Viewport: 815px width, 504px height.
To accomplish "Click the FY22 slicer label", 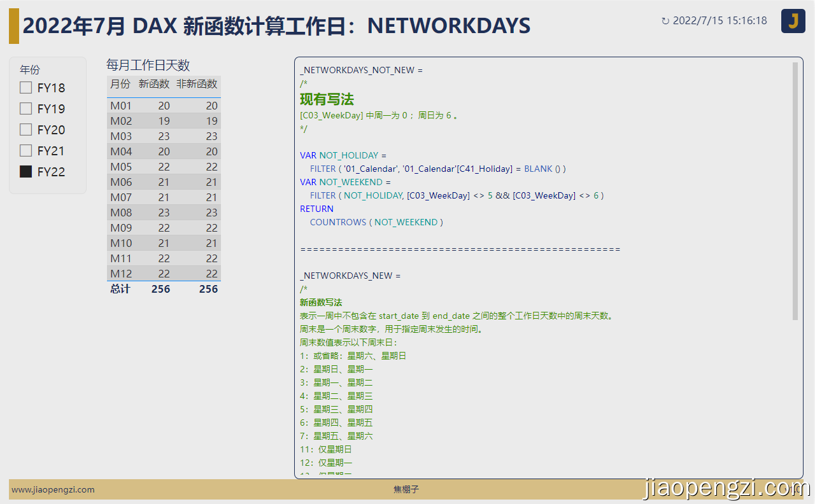I will click(51, 172).
